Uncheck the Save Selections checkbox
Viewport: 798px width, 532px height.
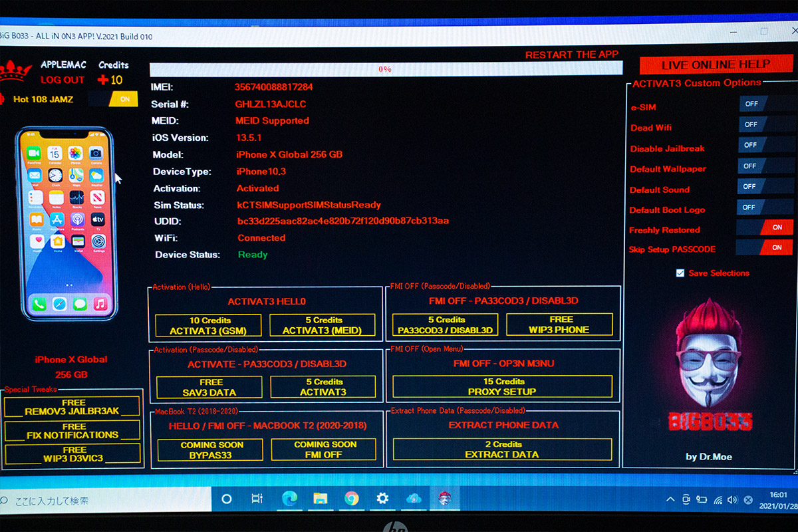(x=680, y=273)
